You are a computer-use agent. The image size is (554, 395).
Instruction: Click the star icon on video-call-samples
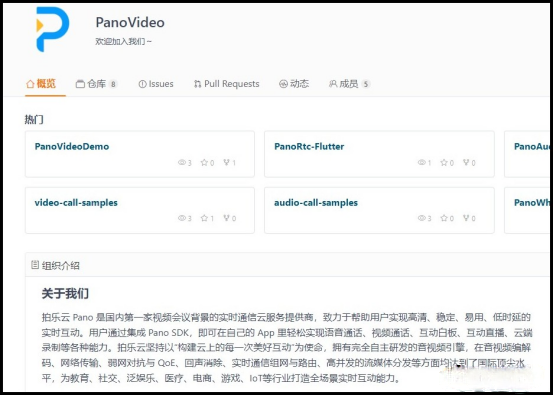[204, 218]
